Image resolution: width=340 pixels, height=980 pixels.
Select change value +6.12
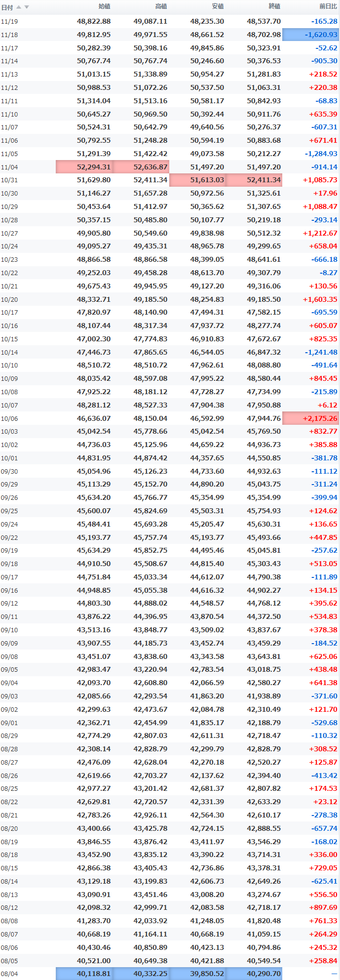[328, 405]
